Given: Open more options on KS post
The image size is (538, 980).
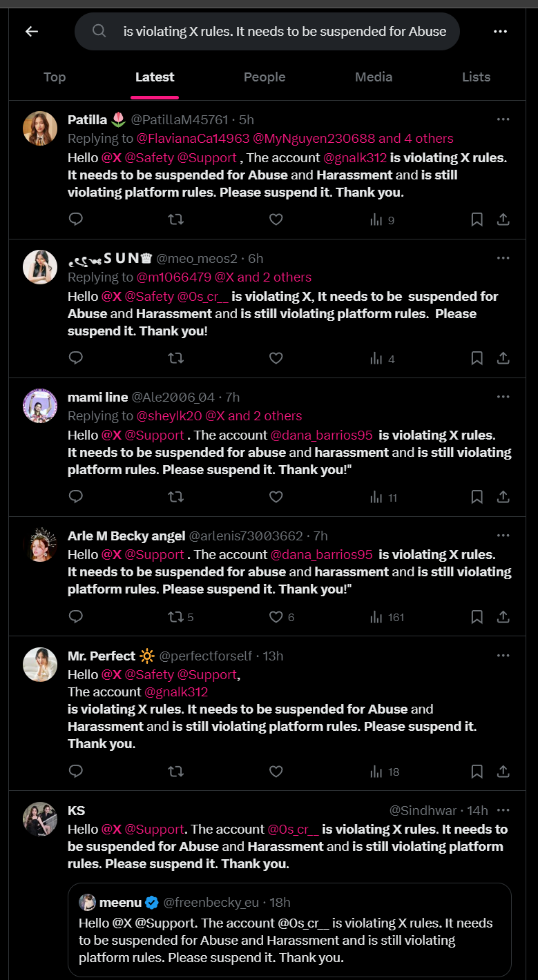Looking at the screenshot, I should point(503,810).
